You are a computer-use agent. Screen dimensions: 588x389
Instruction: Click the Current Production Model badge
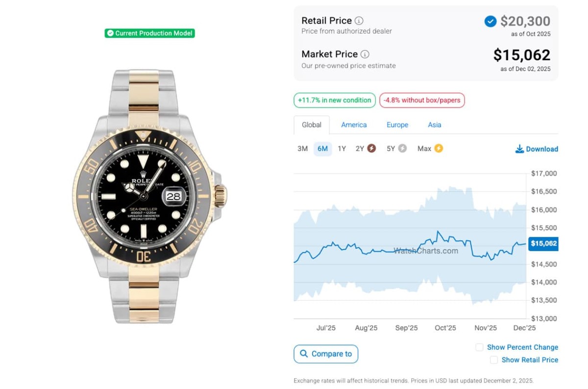click(149, 33)
